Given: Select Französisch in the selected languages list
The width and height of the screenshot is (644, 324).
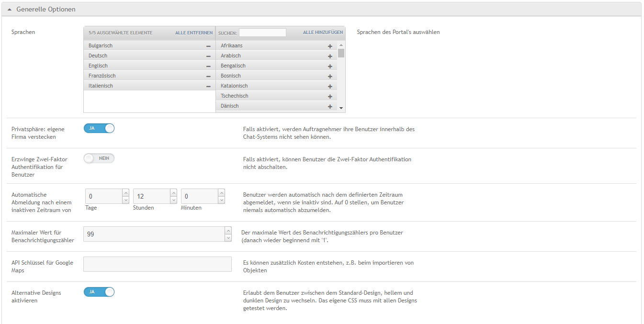Looking at the screenshot, I should pyautogui.click(x=149, y=76).
